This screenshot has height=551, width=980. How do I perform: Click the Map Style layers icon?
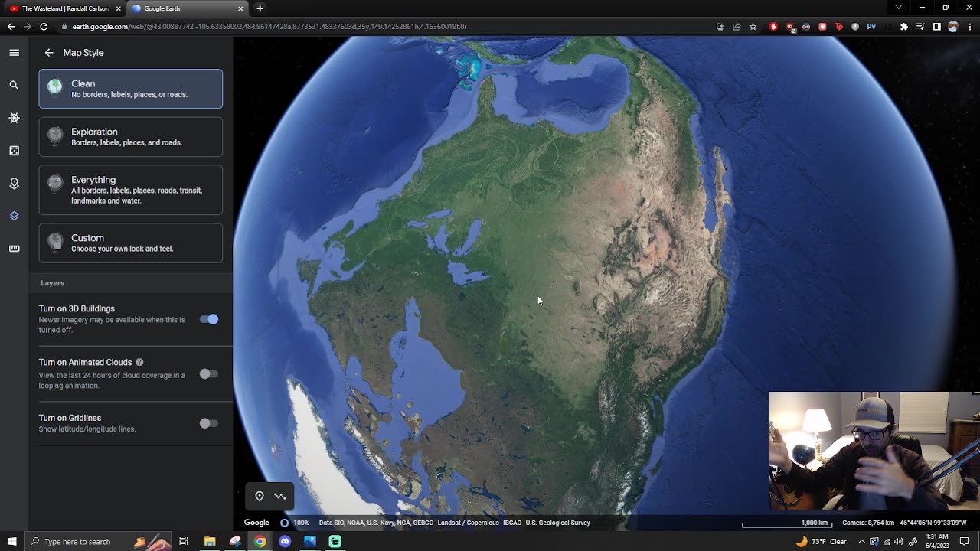point(14,216)
